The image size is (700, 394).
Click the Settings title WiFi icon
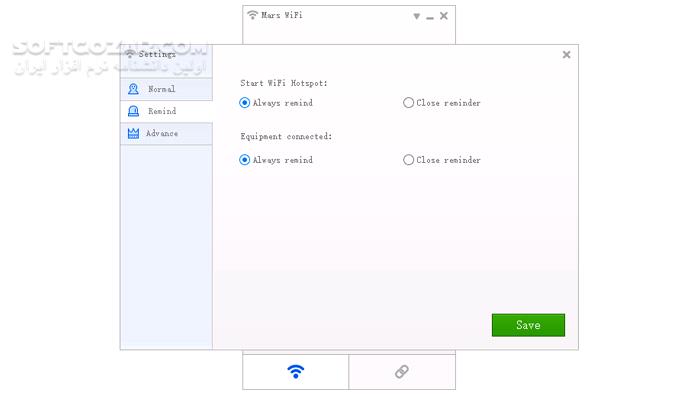coord(130,54)
